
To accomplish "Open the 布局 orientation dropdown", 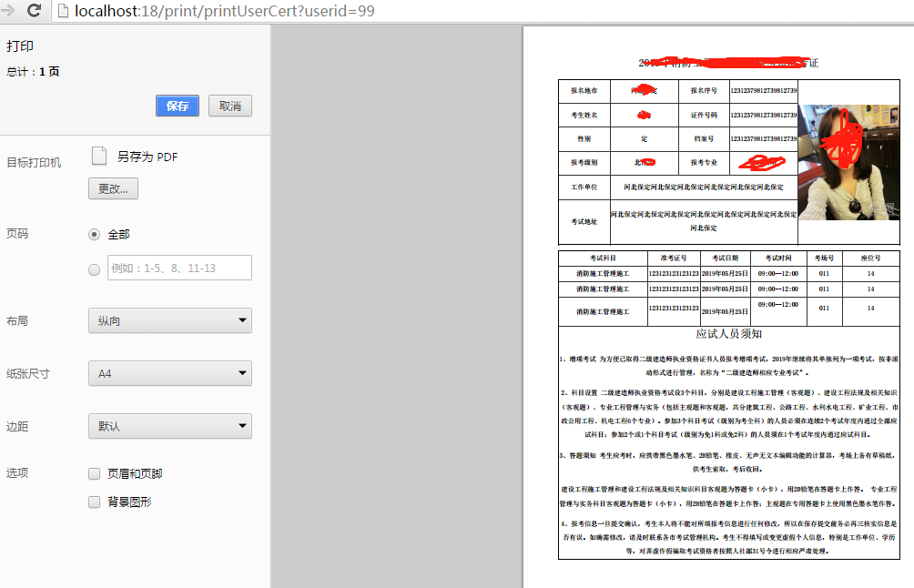I will (x=169, y=320).
